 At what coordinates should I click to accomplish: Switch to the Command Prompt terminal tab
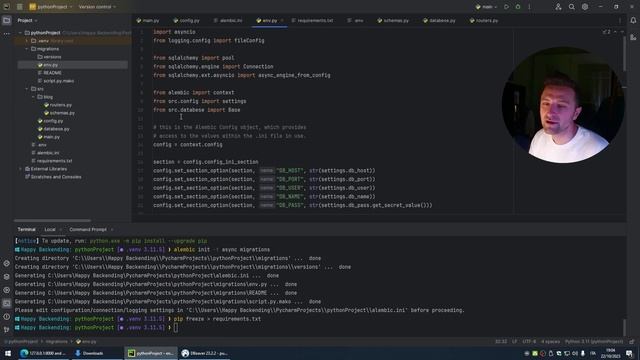tap(88, 229)
